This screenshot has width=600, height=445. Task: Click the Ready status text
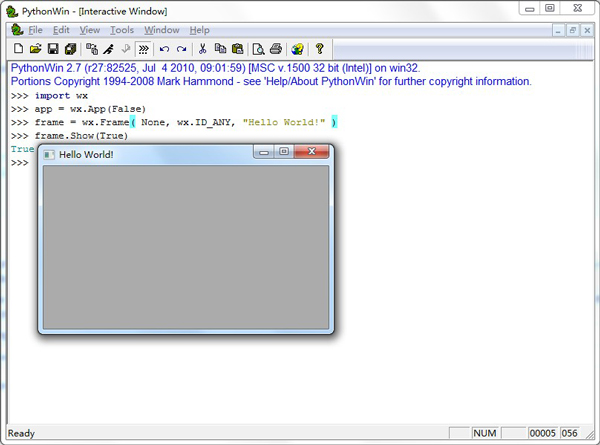pyautogui.click(x=21, y=433)
